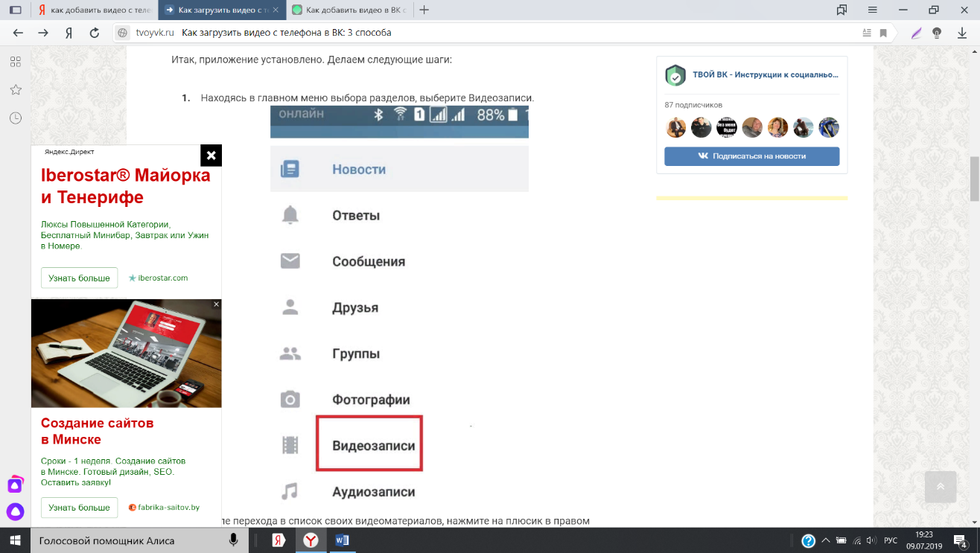Image resolution: width=980 pixels, height=553 pixels.
Task: Reload the current page
Action: pyautogui.click(x=95, y=33)
